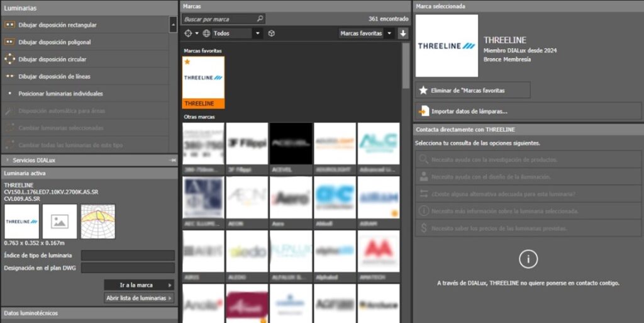
Task: Click the download arrow icon beside Marcas favoritas
Action: pyautogui.click(x=403, y=33)
